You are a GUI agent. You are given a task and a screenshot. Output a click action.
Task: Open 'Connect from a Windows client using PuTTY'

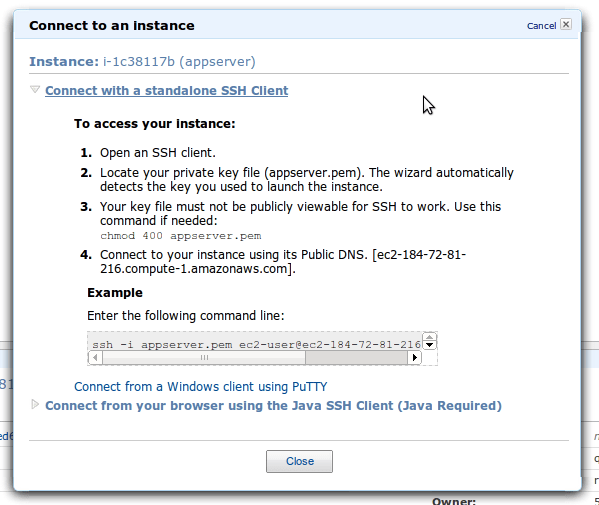click(201, 387)
